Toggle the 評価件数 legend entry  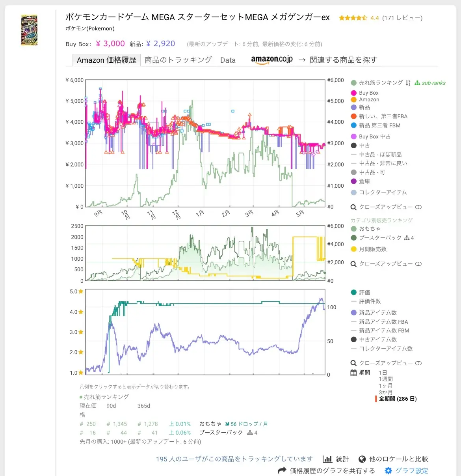[366, 301]
